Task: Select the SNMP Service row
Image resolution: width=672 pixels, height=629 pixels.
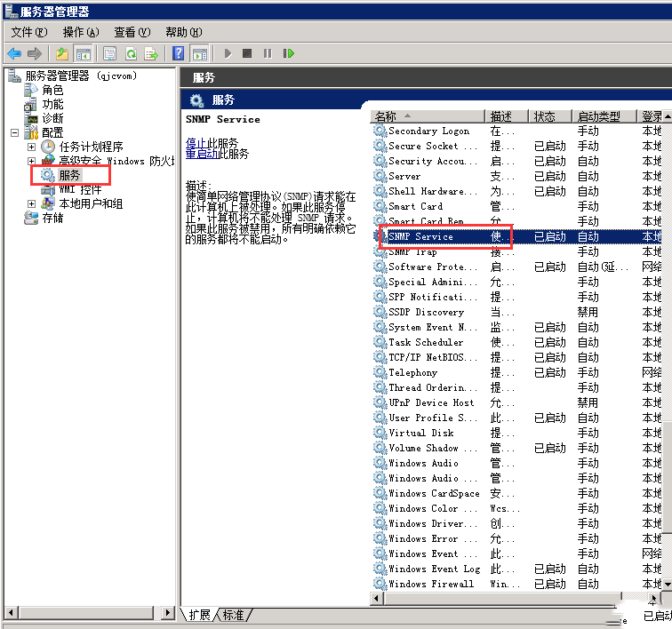Action: point(516,236)
